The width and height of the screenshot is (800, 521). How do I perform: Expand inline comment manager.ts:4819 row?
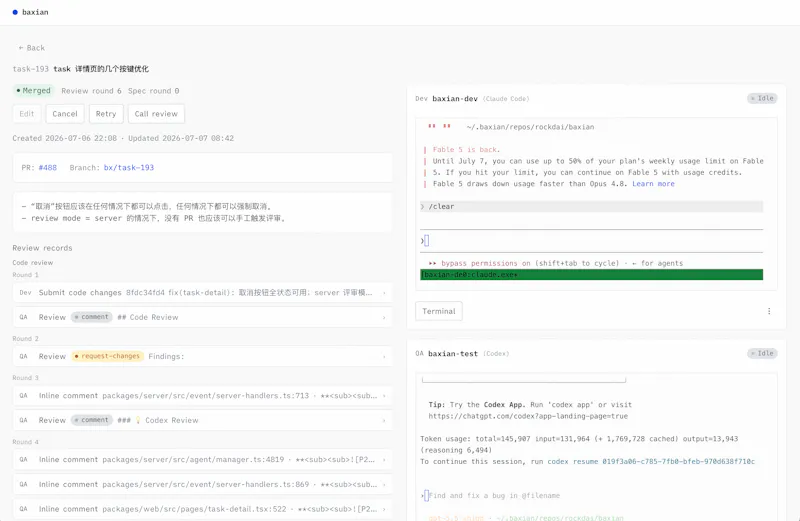coord(203,460)
